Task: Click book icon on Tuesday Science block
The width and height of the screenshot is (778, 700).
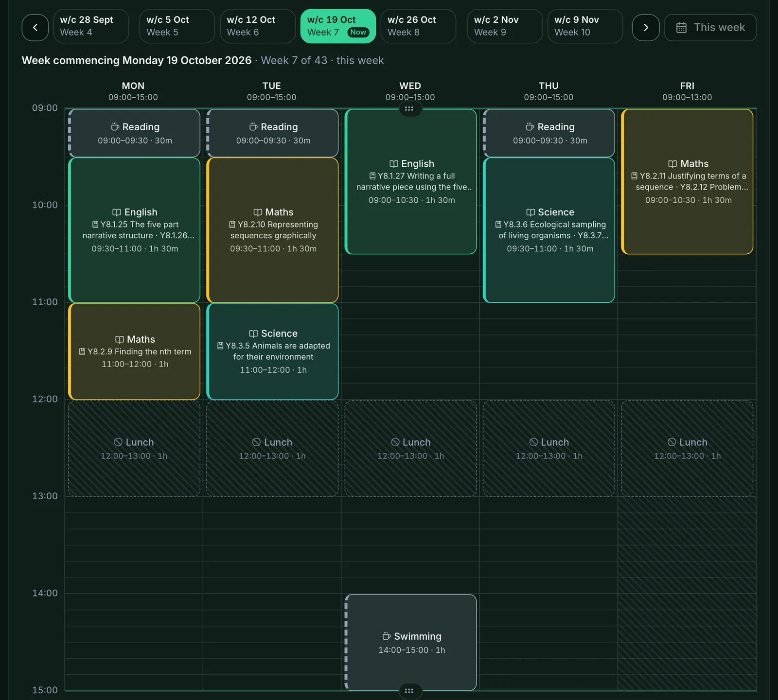Action: click(253, 334)
